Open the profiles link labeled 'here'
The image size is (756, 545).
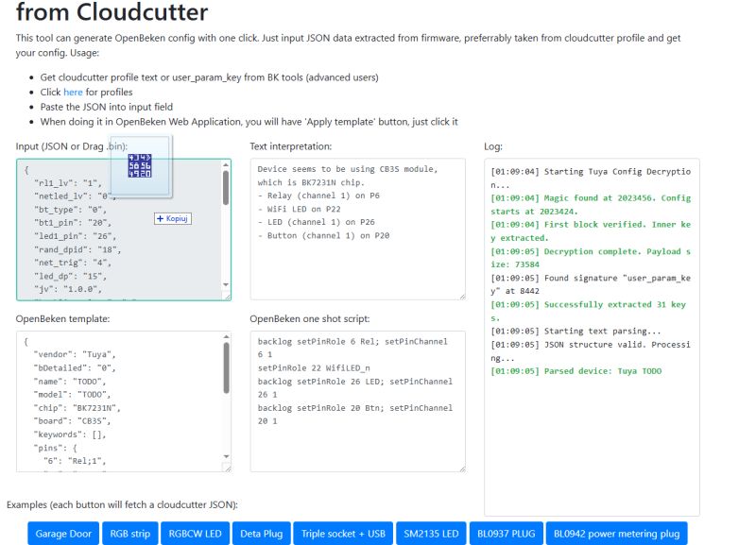72,92
